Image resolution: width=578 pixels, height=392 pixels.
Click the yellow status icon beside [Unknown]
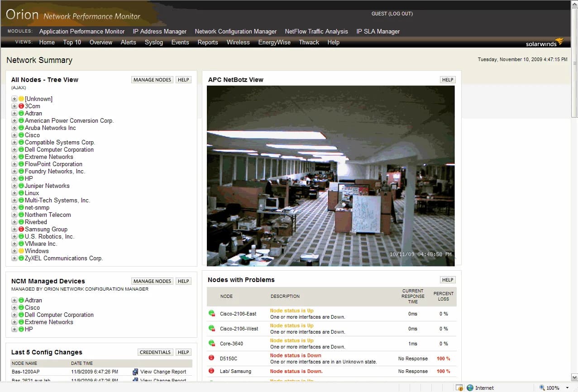pos(21,99)
